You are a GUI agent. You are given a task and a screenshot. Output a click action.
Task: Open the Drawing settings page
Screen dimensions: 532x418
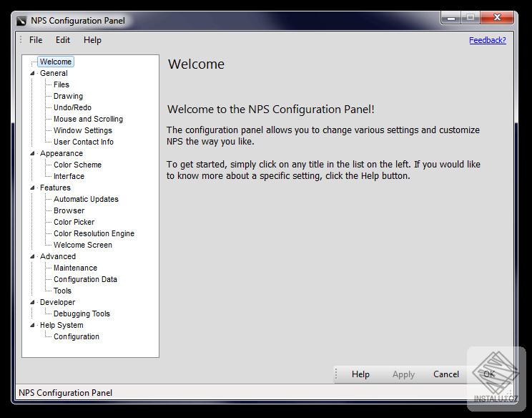[68, 96]
